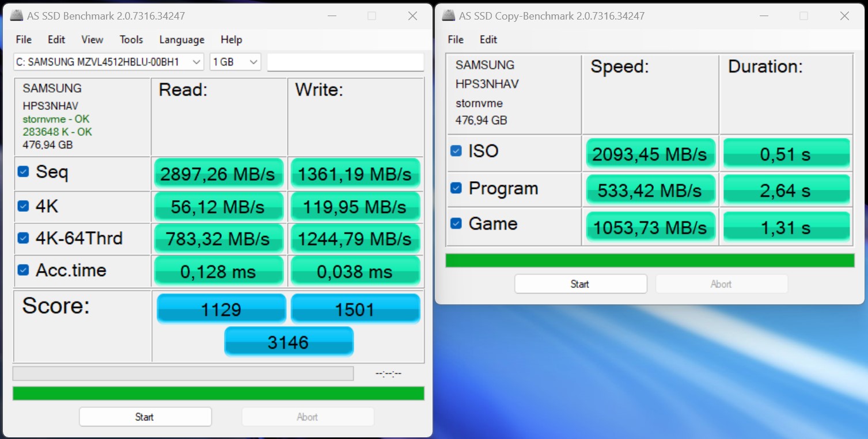Click Abort in Copy-Benchmark window

coord(721,284)
